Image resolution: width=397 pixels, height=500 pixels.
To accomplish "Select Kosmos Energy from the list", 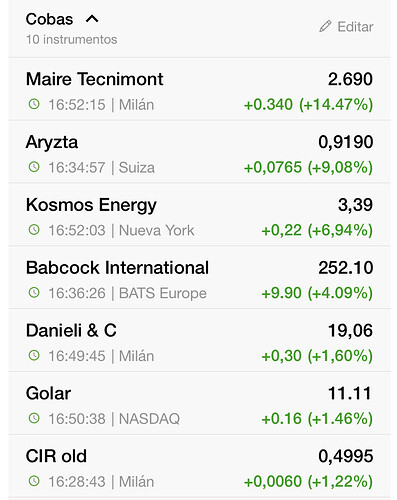I will pyautogui.click(x=199, y=215).
